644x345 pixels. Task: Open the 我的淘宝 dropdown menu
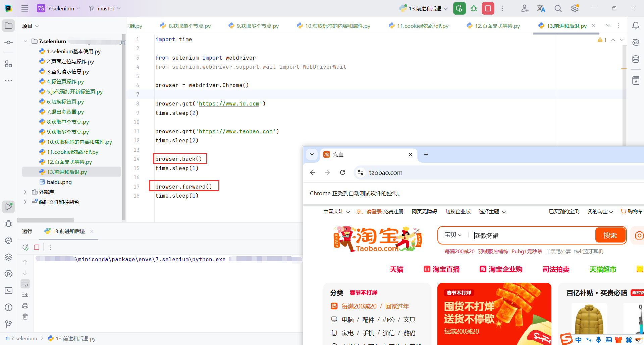[x=600, y=212]
